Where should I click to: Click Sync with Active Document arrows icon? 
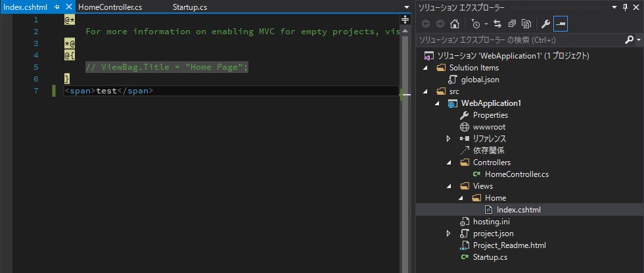click(497, 24)
